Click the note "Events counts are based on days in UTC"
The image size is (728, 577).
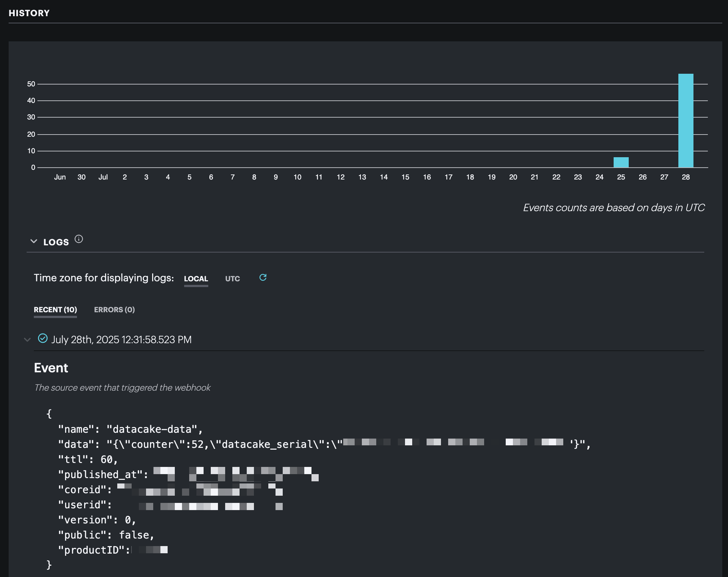(x=614, y=208)
